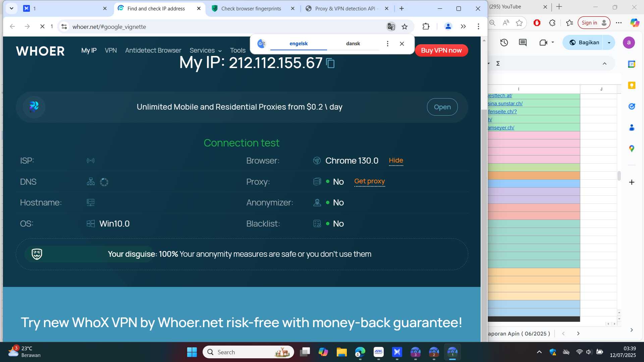The height and width of the screenshot is (362, 644).
Task: Click the Sigma functions icon in Sheets
Action: tap(498, 63)
